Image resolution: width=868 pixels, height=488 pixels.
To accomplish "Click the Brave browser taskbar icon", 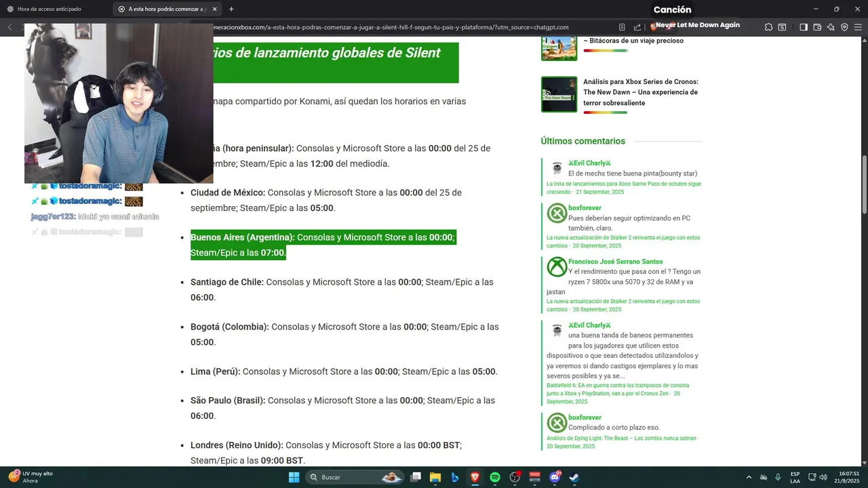I will coord(475,477).
